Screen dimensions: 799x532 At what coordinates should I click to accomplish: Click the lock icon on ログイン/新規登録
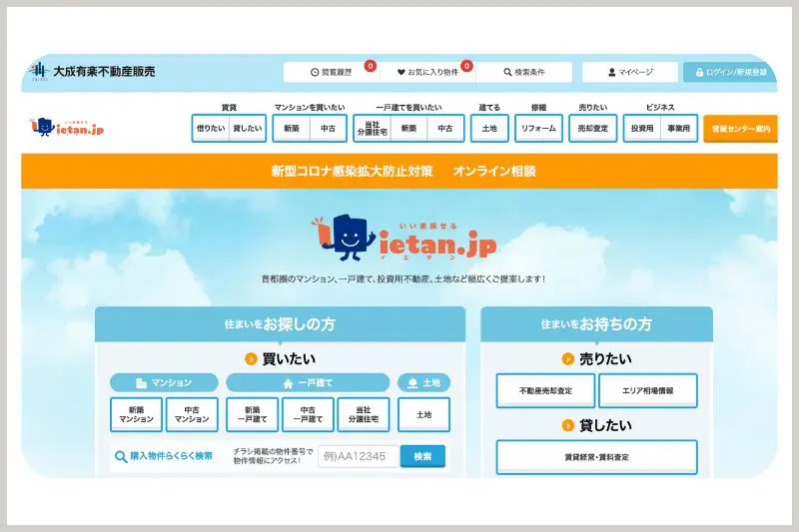(700, 72)
